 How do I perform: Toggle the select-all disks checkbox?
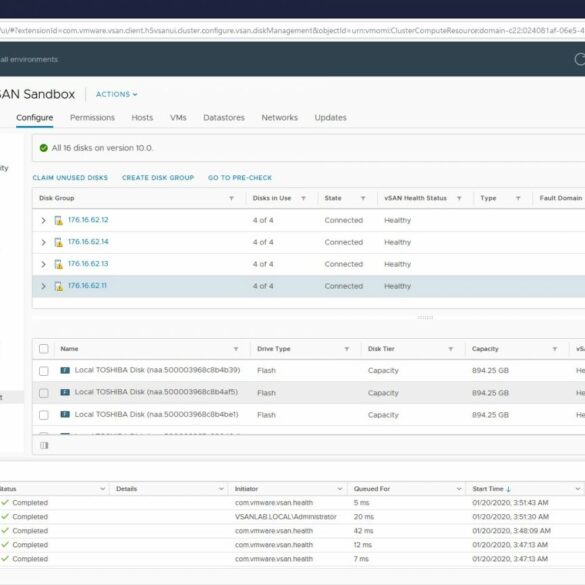pos(44,348)
